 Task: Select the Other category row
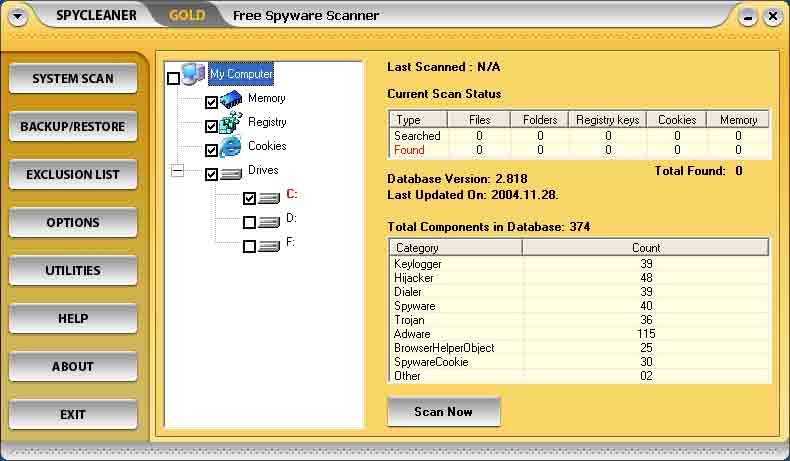coord(579,376)
